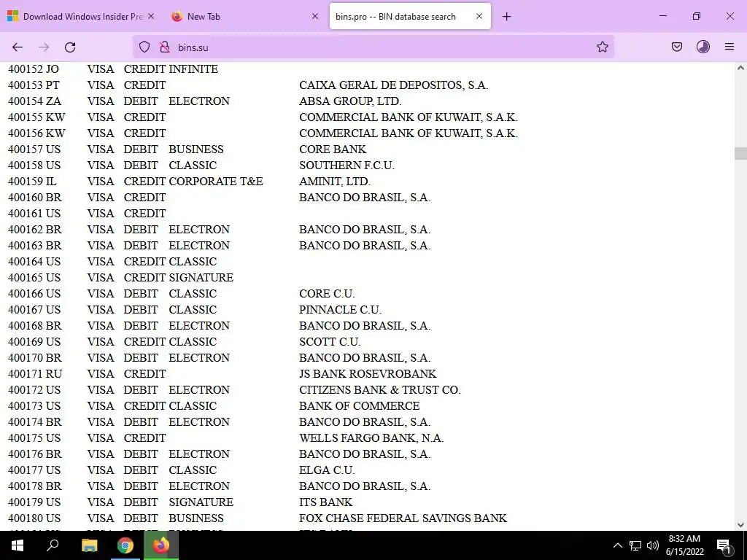Open Windows taskbar search
This screenshot has height=560, width=747.
[53, 545]
